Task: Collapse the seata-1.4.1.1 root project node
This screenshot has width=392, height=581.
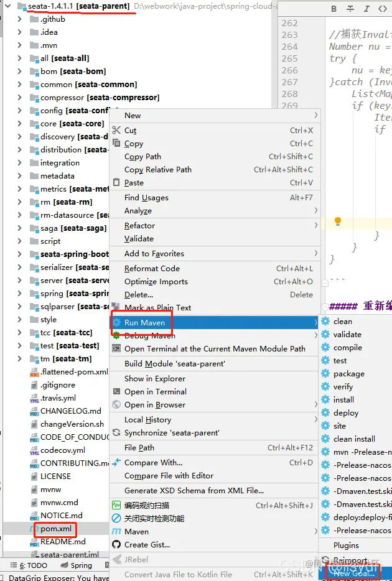Action: pos(8,6)
